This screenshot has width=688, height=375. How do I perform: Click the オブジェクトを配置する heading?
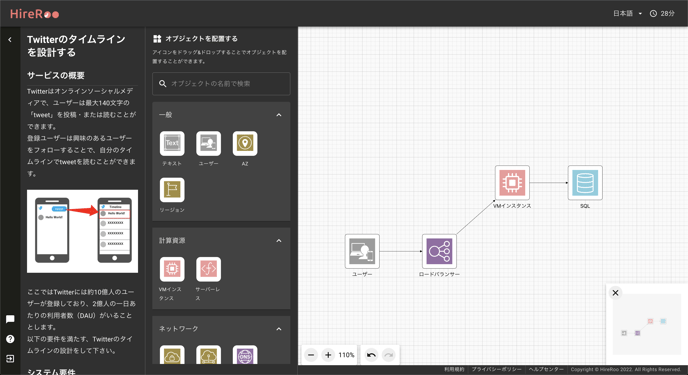(201, 39)
